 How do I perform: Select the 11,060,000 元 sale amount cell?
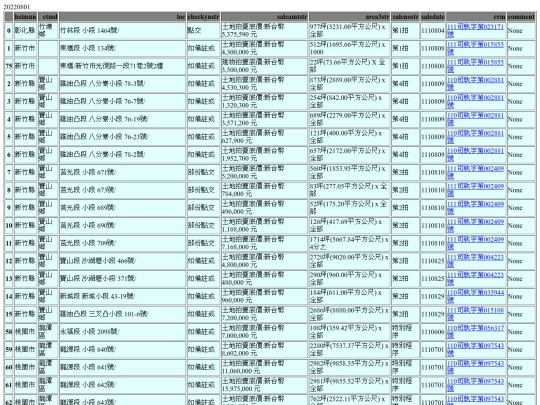click(x=264, y=367)
